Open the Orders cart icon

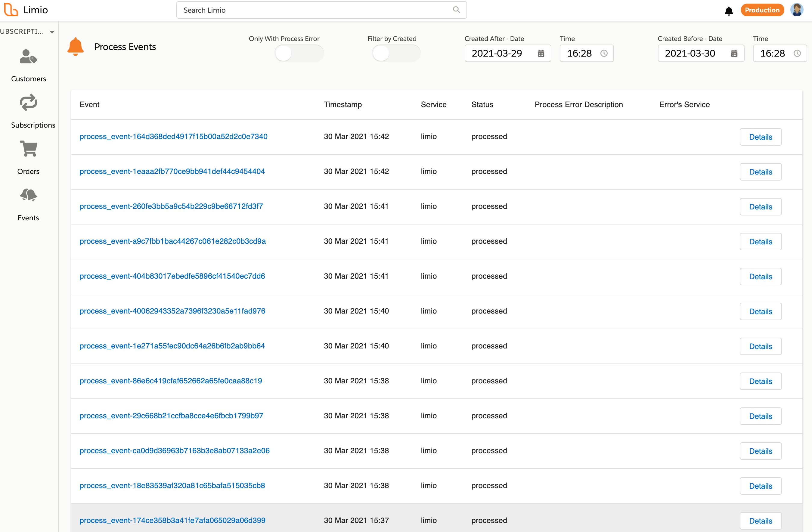coord(28,149)
